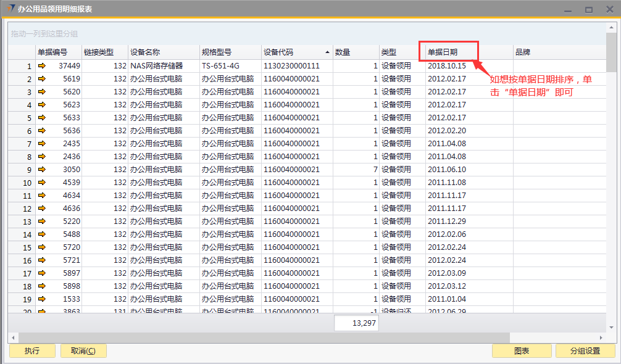Click the quantity total field showing 13,297
The image size is (621, 364).
tap(356, 323)
